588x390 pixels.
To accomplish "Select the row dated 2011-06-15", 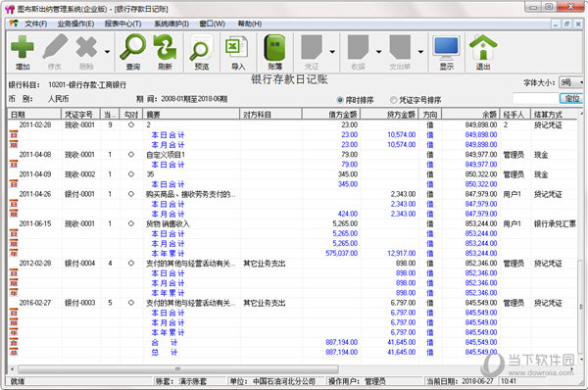I will [x=292, y=223].
